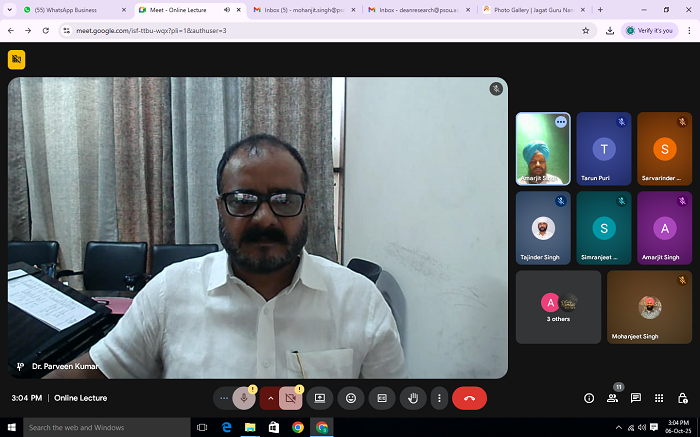Show the people list panel
700x437 pixels.
(612, 398)
